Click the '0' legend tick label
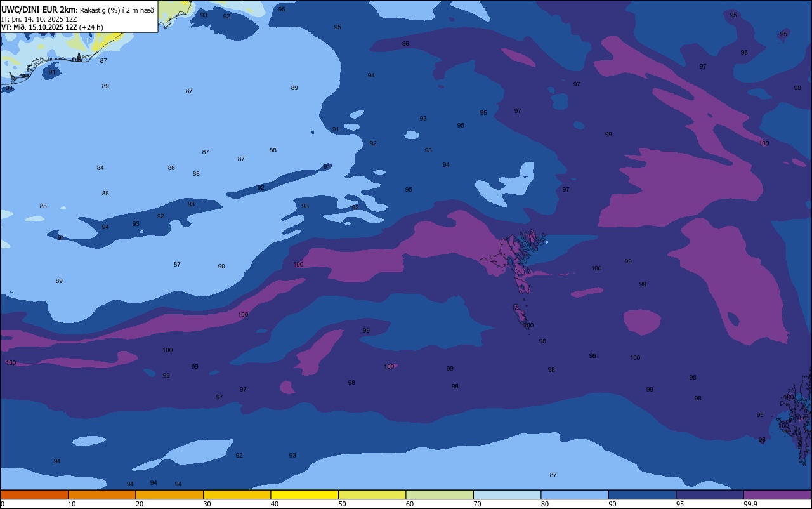The width and height of the screenshot is (812, 509). pos(3,504)
